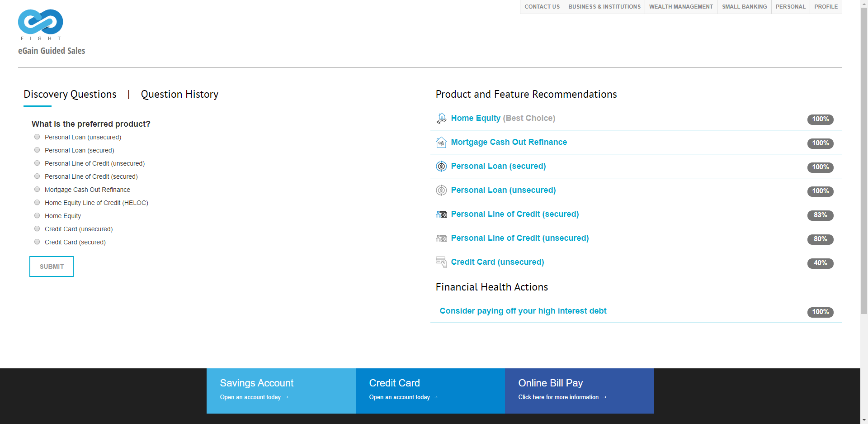Open 'Consider paying off your high interest debt'

(x=523, y=311)
